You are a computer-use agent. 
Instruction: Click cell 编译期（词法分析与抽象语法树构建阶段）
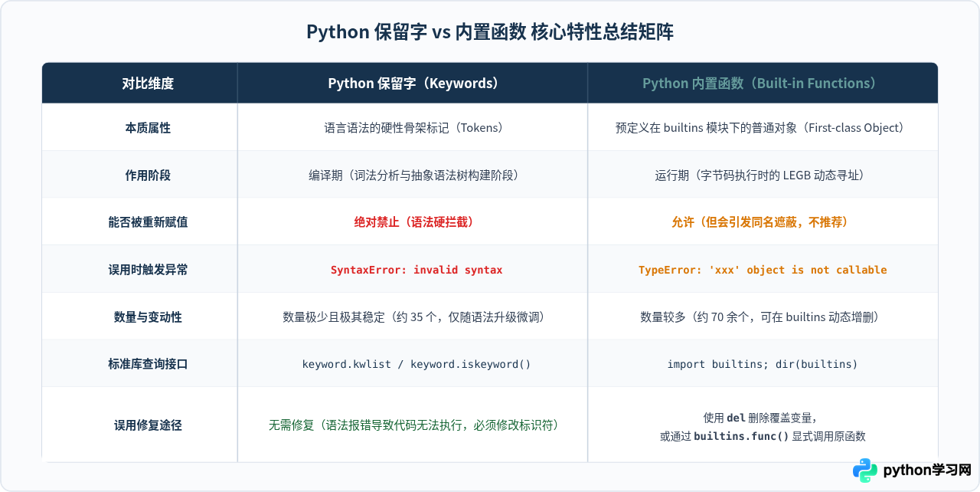tap(413, 175)
